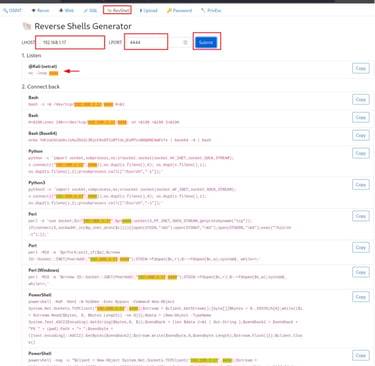This screenshot has height=366, width=375.
Task: Copy the Perl (Windows) command
Action: [361, 272]
